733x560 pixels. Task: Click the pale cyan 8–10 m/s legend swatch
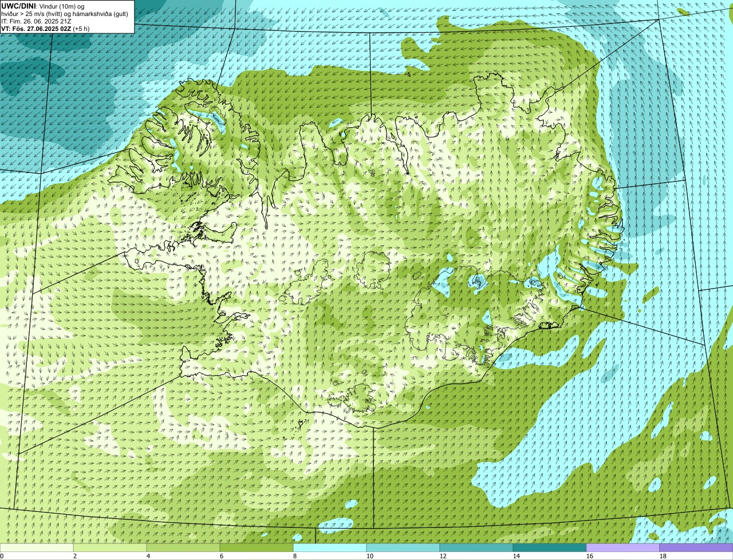330,547
